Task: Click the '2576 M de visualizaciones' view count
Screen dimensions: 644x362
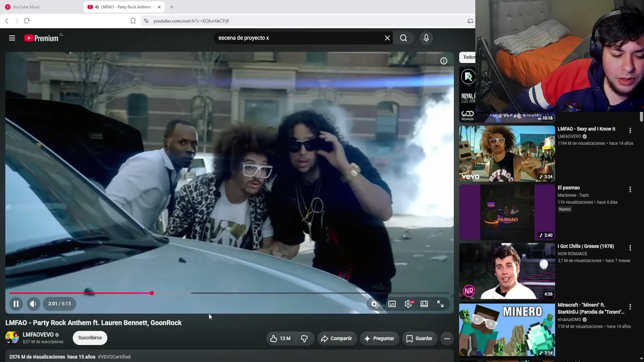Action: pos(37,357)
